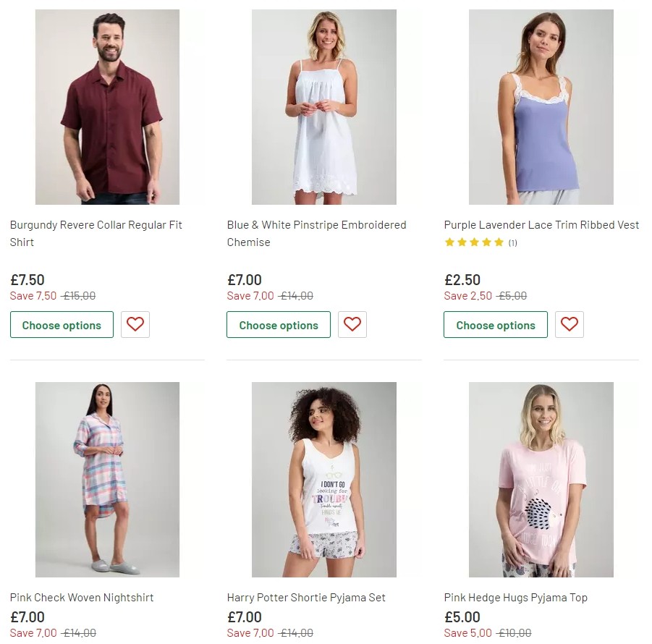This screenshot has height=644, width=652.
Task: Open the Harry Potter Shortie Pyjama Set listing
Action: [306, 597]
